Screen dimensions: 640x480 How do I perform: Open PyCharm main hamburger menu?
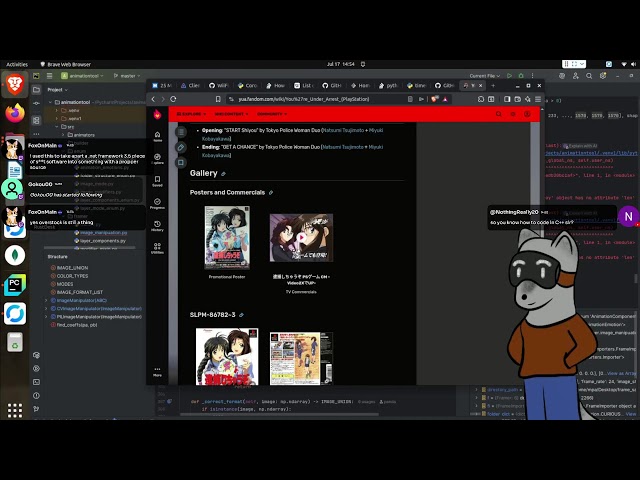tap(49, 76)
